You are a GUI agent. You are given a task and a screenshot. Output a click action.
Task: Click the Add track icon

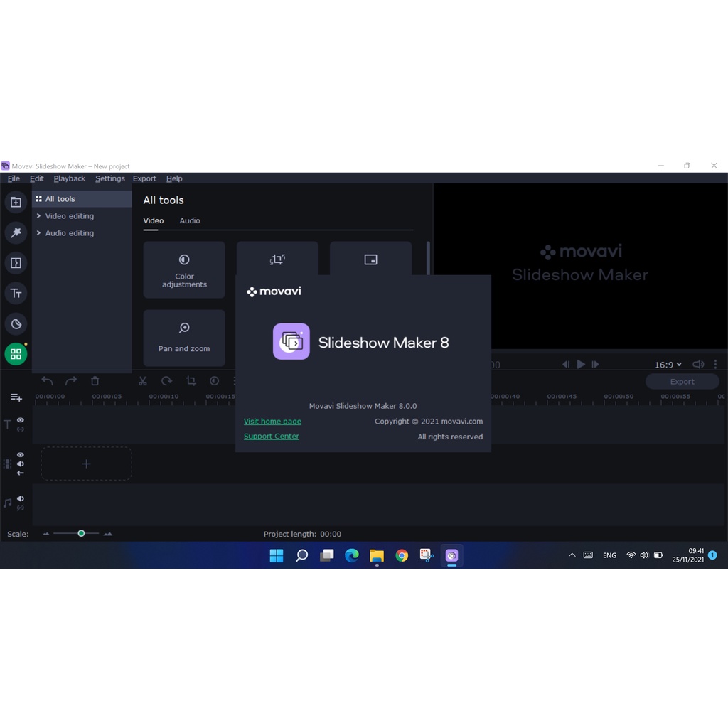coord(16,397)
